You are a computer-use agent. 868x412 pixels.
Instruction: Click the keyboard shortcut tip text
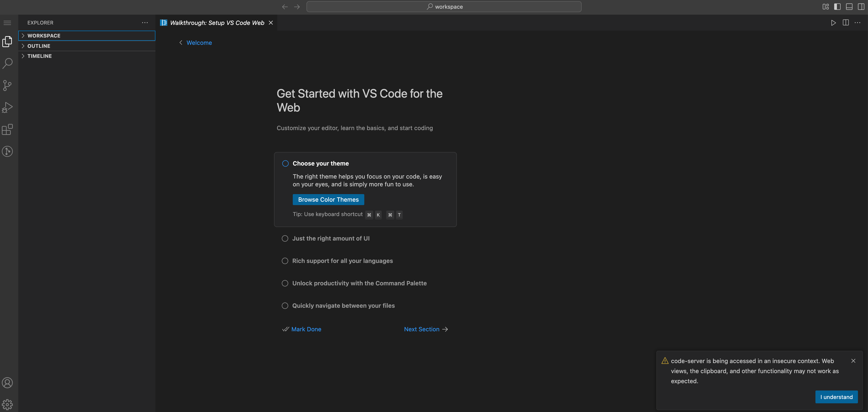327,214
